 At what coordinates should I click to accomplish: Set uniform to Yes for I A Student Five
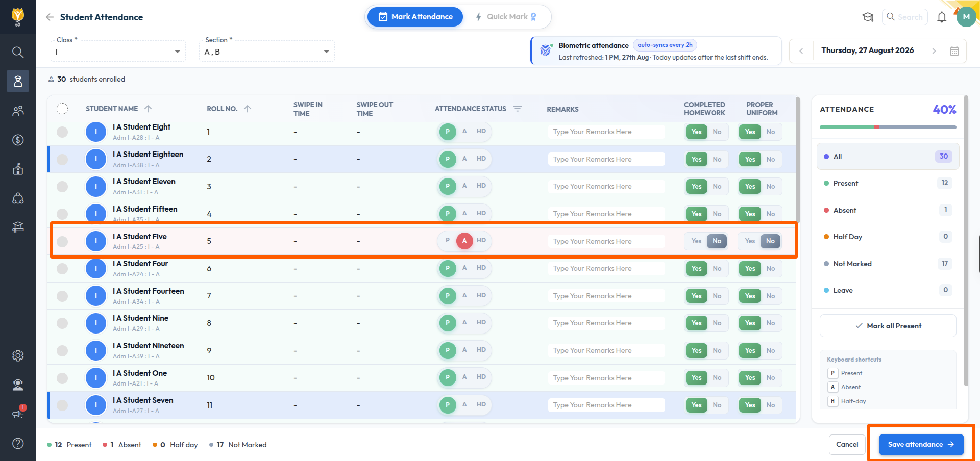tap(750, 241)
